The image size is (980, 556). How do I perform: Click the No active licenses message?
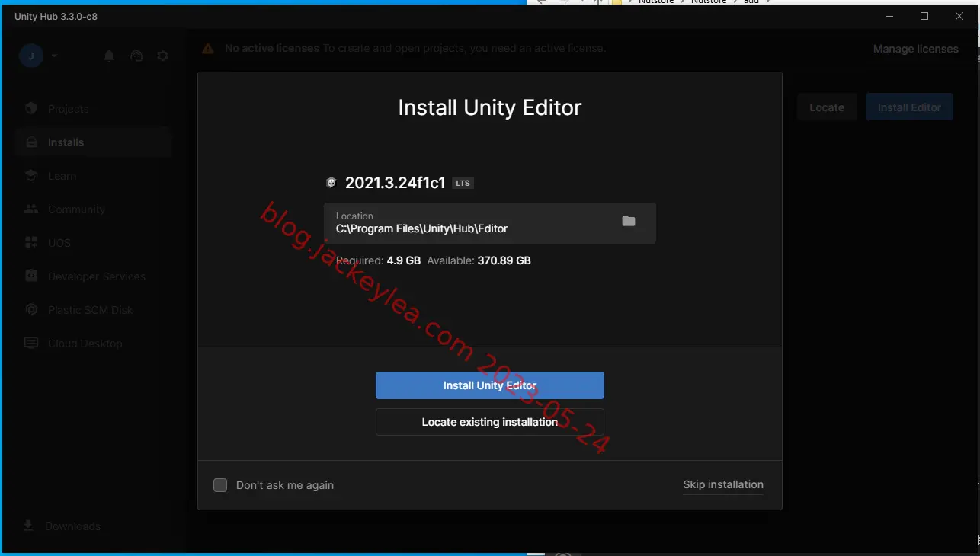tap(415, 48)
